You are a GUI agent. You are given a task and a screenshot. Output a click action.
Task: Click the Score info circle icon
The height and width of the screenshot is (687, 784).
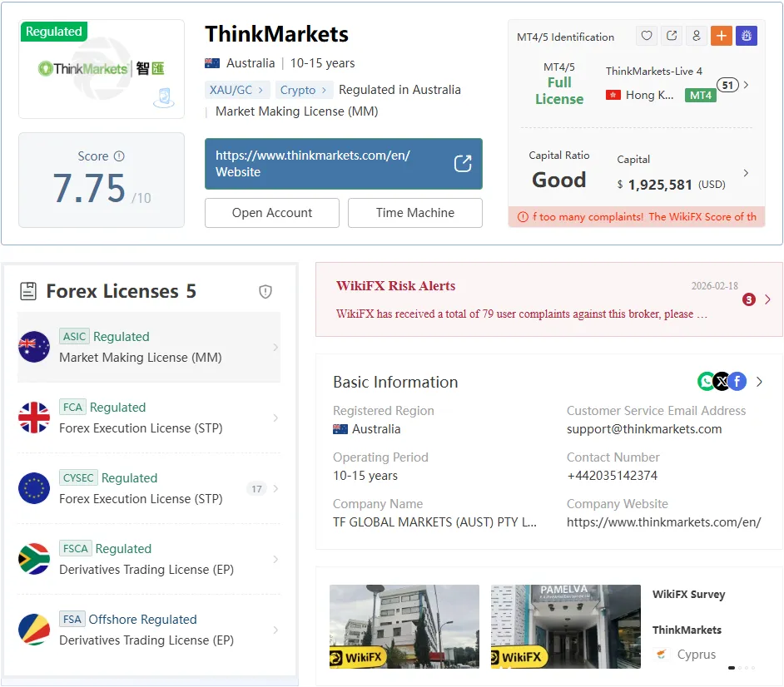[119, 156]
